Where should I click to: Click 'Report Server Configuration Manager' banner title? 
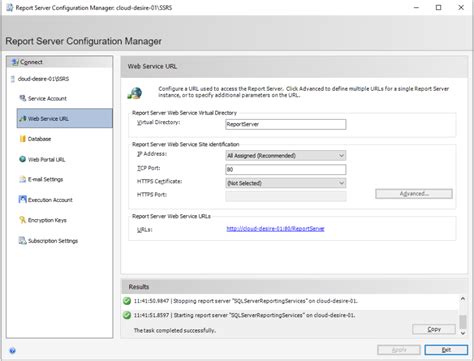click(83, 41)
